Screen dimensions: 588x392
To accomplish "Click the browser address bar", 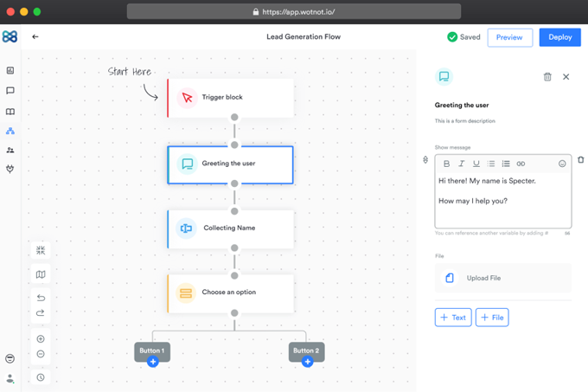I will 294,11.
